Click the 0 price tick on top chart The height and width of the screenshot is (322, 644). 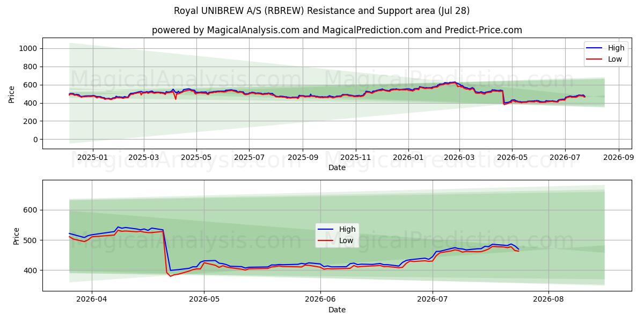(35, 140)
